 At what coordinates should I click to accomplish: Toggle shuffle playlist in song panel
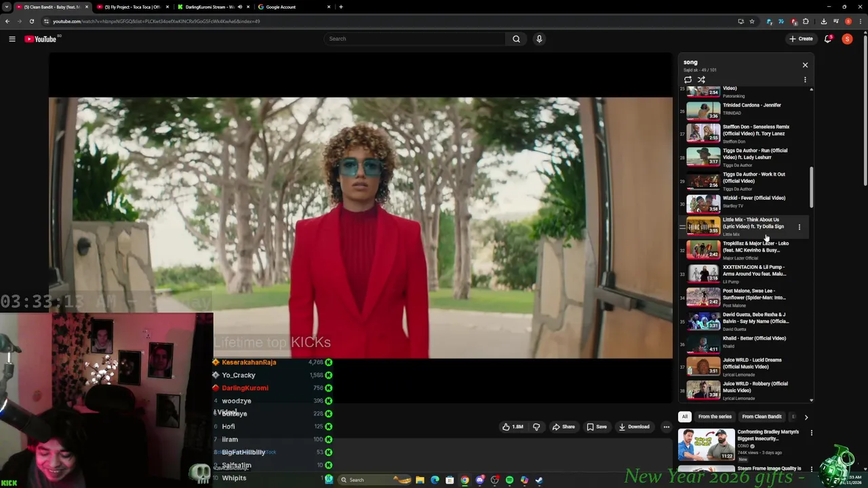(701, 79)
